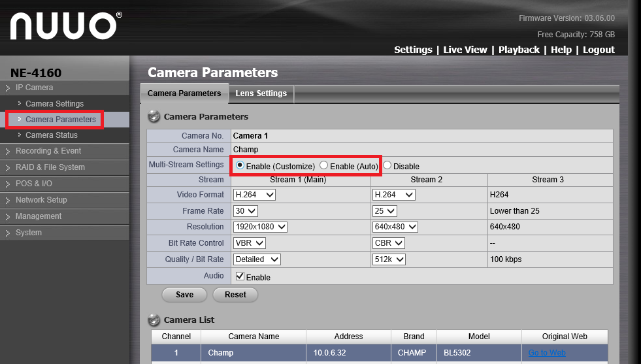The width and height of the screenshot is (641, 364).
Task: Expand the Network Setup sidebar section
Action: (41, 200)
